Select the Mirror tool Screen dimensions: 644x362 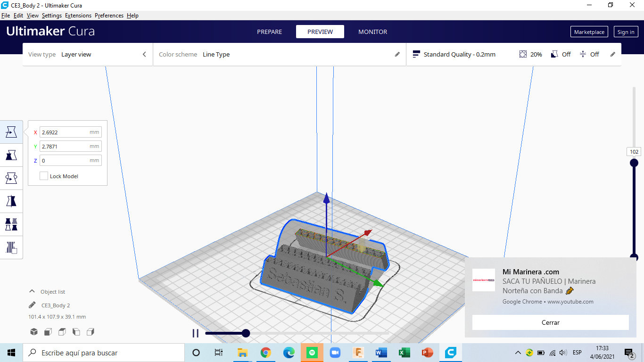[11, 201]
